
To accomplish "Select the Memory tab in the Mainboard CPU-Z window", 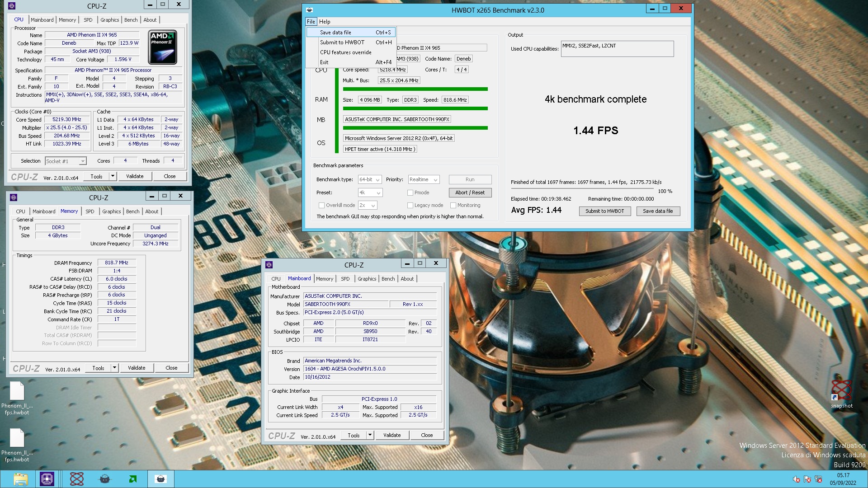I will tap(325, 279).
